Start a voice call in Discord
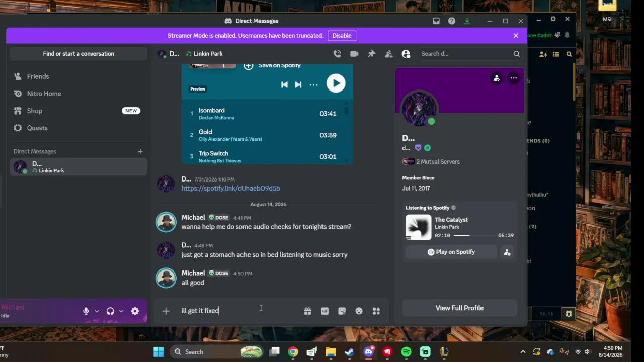This screenshot has width=644, height=362. point(337,54)
